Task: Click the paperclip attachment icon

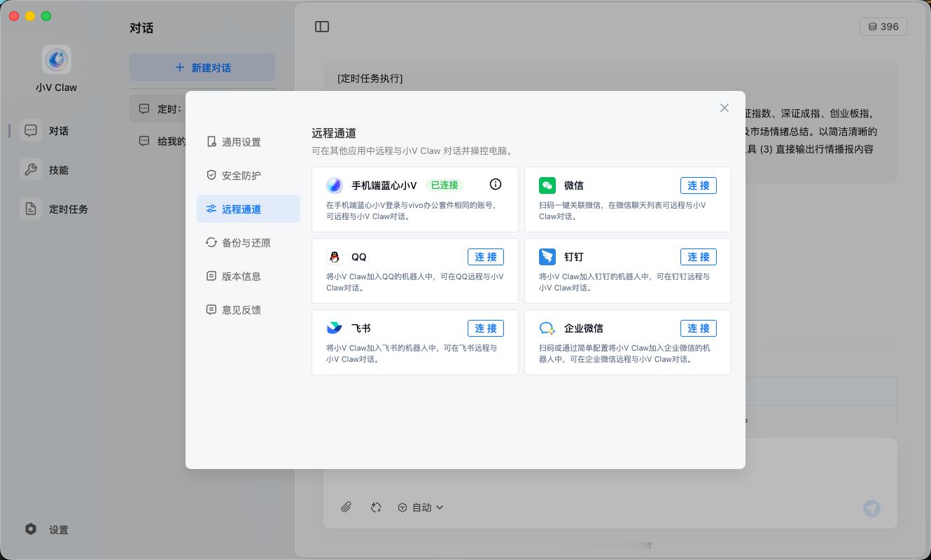Action: (346, 507)
